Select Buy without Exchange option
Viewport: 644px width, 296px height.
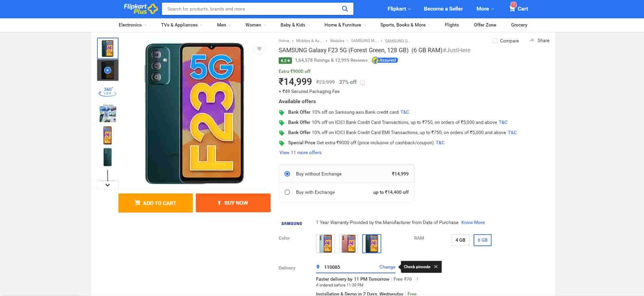287,174
